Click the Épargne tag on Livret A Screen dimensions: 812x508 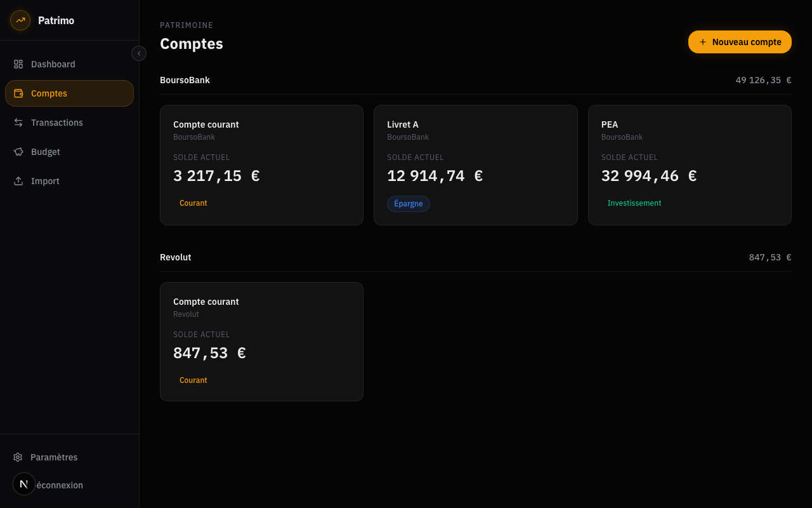408,204
